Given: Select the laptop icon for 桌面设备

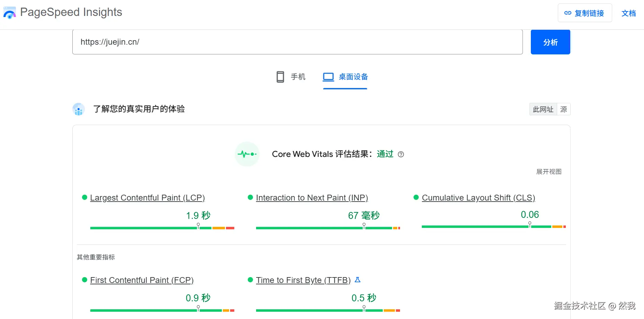Looking at the screenshot, I should point(328,77).
